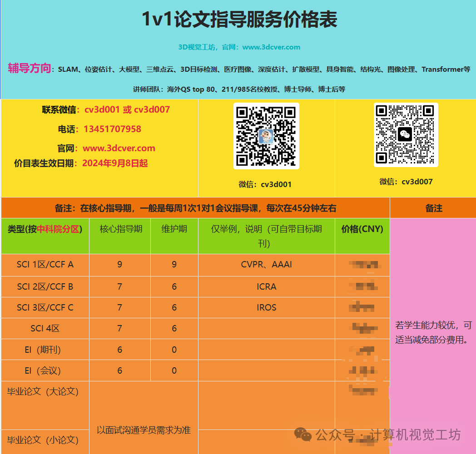
Task: Click 核心指导期 value 7 in SCI 3区/CCF C row
Action: (x=120, y=308)
